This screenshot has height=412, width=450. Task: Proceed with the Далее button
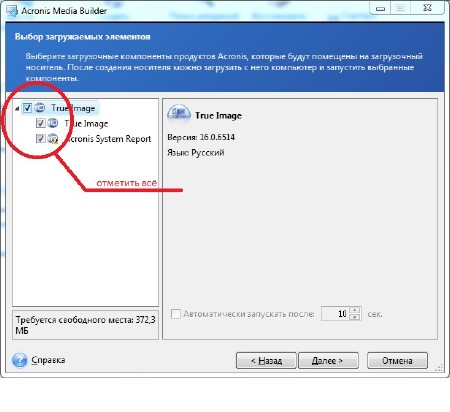[328, 361]
